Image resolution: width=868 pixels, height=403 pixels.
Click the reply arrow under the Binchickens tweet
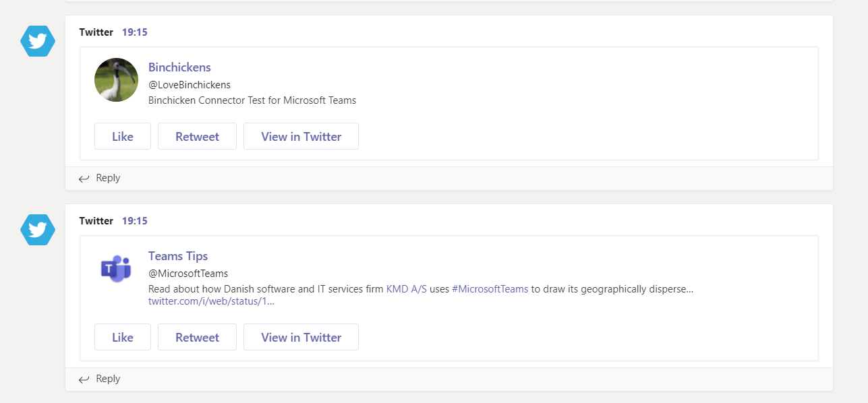point(84,179)
